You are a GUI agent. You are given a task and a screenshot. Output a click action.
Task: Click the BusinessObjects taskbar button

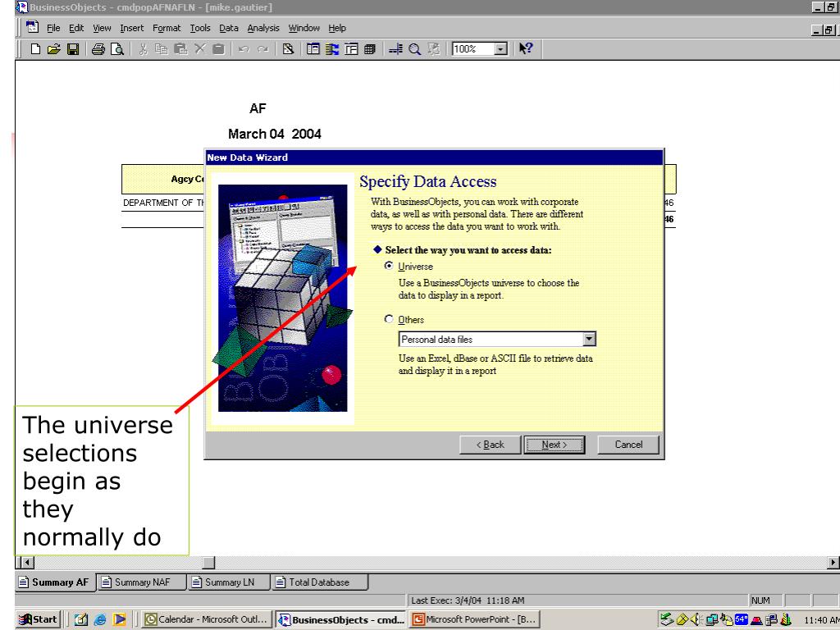click(x=340, y=619)
